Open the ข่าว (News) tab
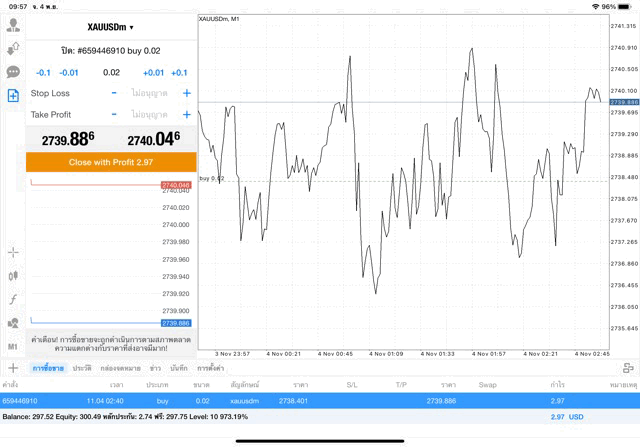The image size is (640, 447). [x=155, y=369]
